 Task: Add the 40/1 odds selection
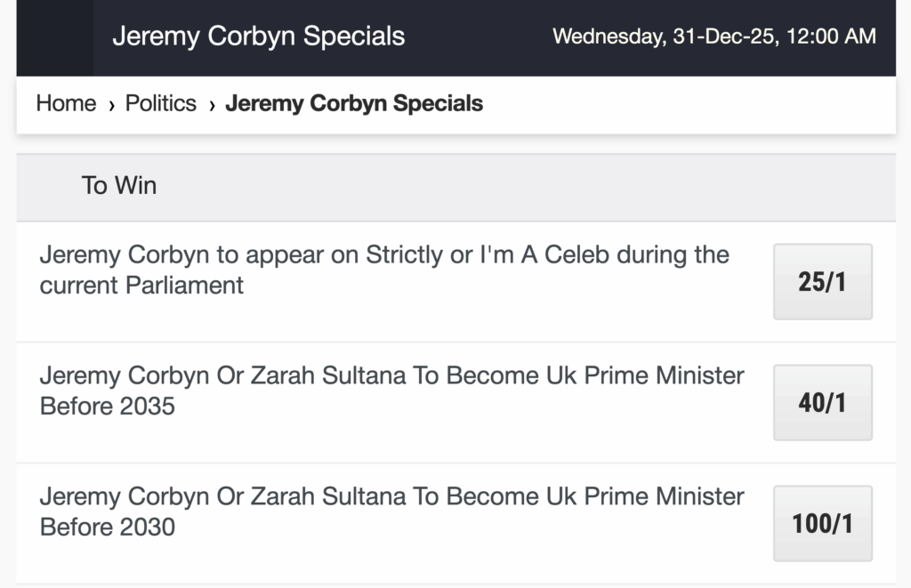point(822,403)
